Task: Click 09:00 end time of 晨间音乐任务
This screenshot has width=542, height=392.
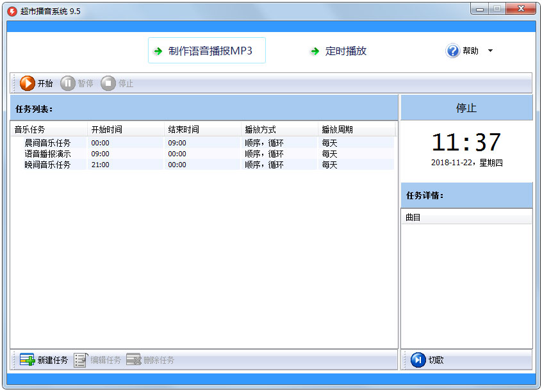Action: coord(177,143)
